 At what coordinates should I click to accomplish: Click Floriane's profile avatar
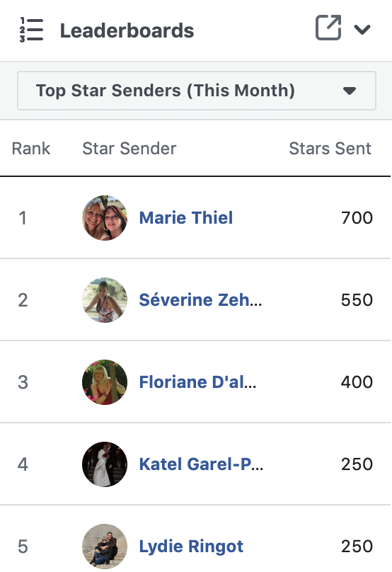click(x=105, y=382)
